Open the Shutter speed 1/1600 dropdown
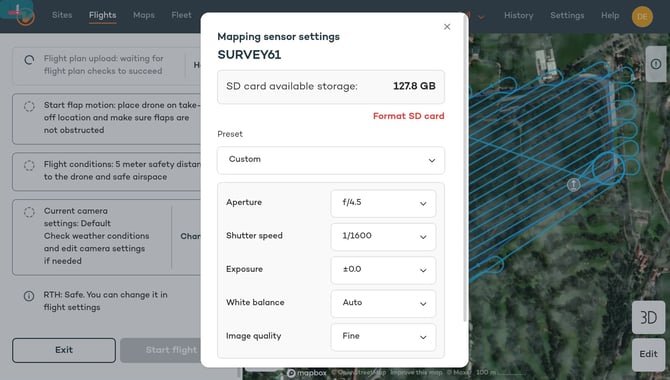This screenshot has height=380, width=670. 383,236
